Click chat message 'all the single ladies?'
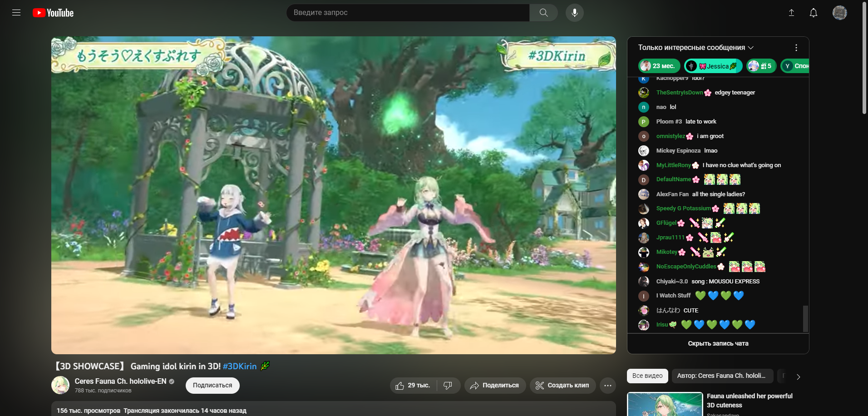Image resolution: width=868 pixels, height=416 pixels. [x=719, y=194]
